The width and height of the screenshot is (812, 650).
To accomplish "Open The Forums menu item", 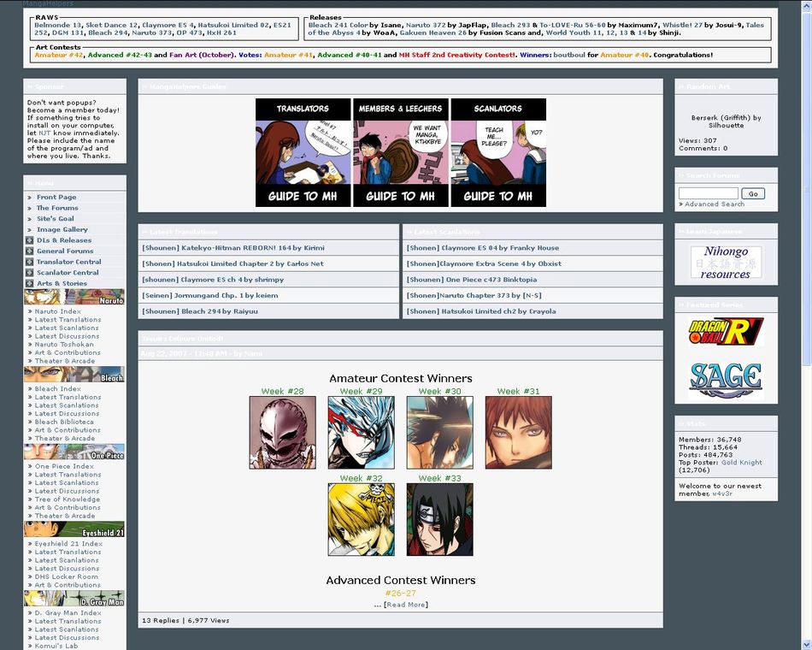I will pos(57,208).
